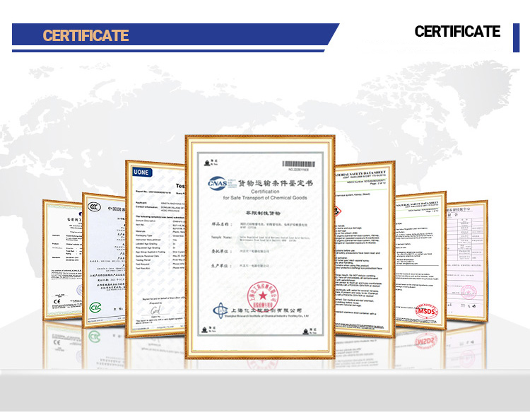Click the barcode on center certificate
This screenshot has width=530, height=420.
point(298,164)
